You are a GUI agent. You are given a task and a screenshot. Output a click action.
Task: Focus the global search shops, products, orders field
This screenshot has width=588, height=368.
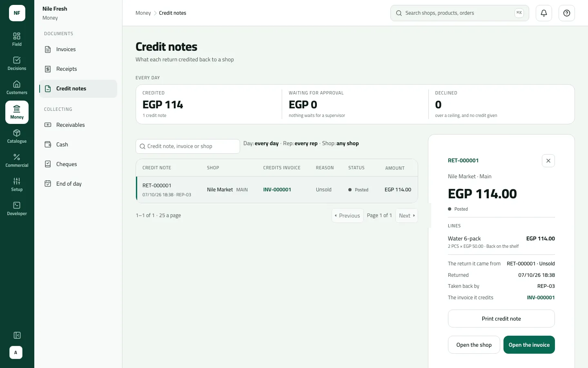(x=460, y=13)
